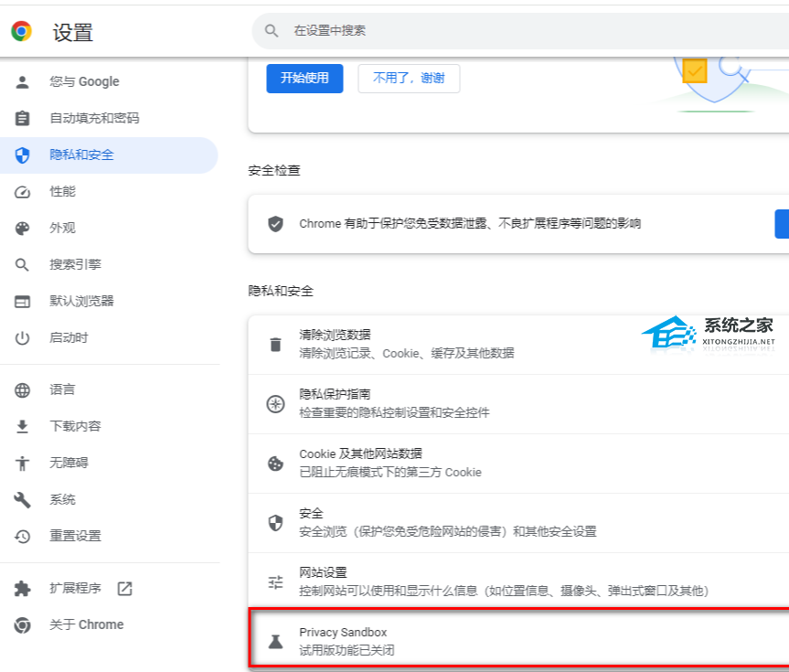Click the 默认浏览器 window icon
The image size is (789, 672).
click(x=22, y=302)
